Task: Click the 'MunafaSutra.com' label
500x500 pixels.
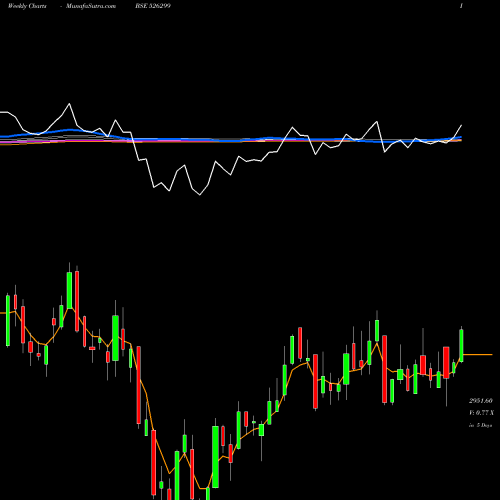Action: click(x=91, y=6)
